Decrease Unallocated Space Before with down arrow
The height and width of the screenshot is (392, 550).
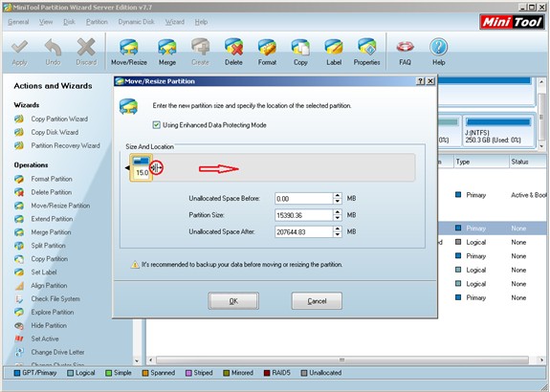click(337, 202)
